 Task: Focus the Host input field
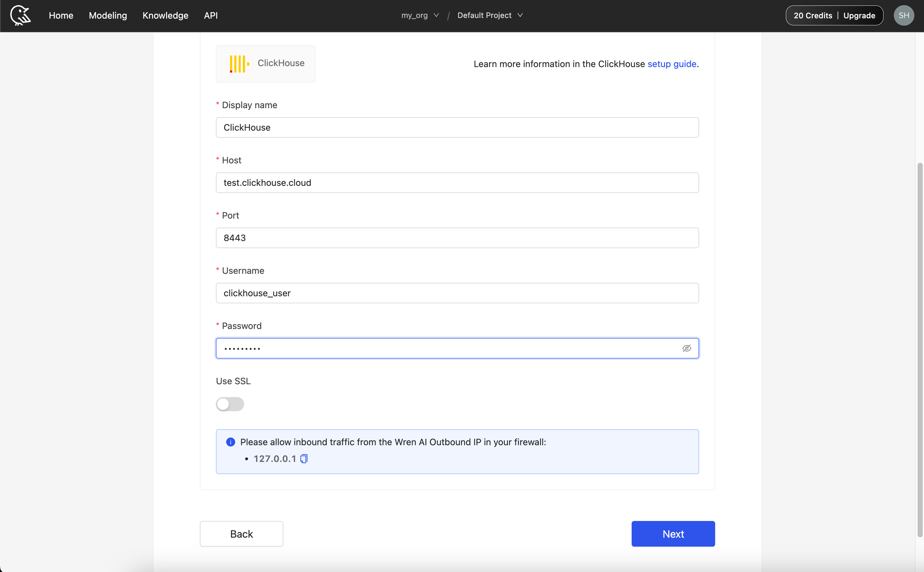[457, 183]
